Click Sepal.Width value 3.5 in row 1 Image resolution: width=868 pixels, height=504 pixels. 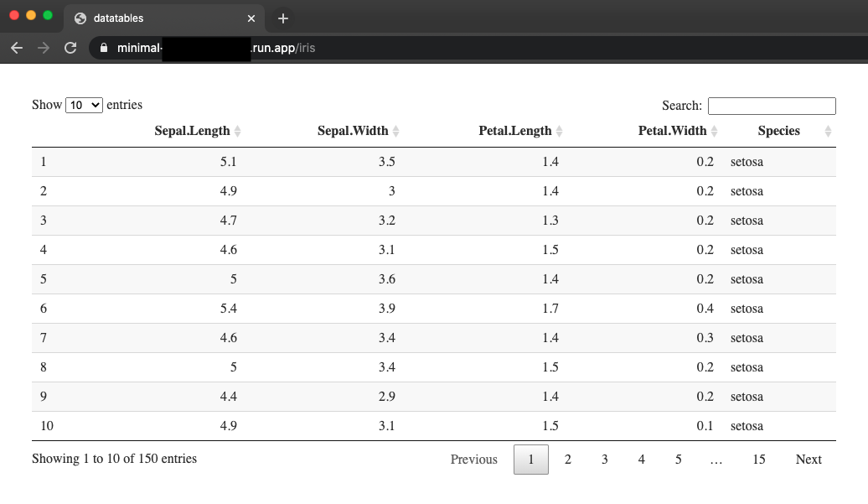point(386,162)
